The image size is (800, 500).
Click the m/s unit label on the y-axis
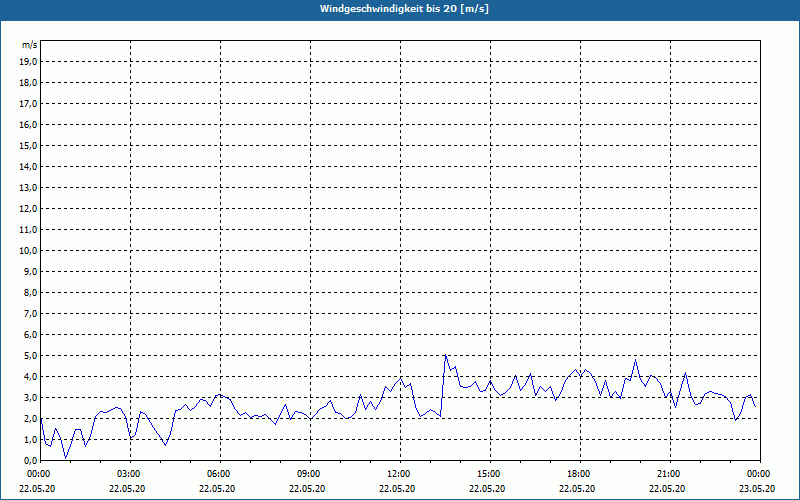tap(30, 45)
